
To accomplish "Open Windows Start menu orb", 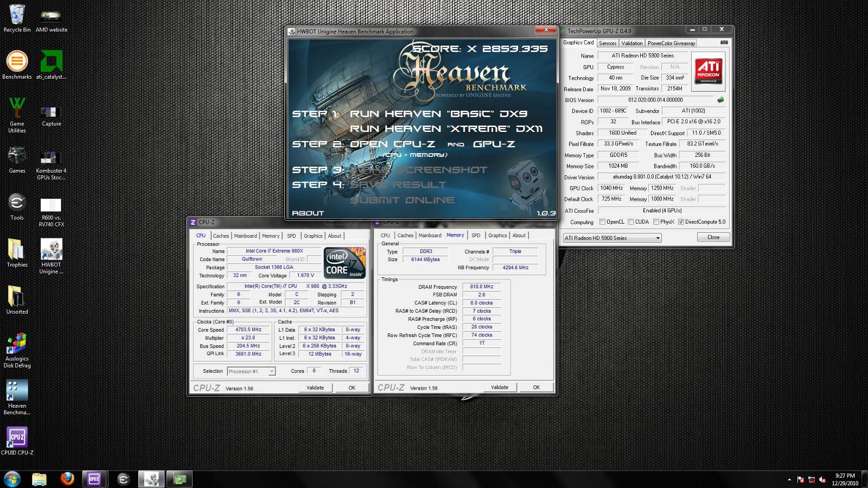I will pos(12,479).
